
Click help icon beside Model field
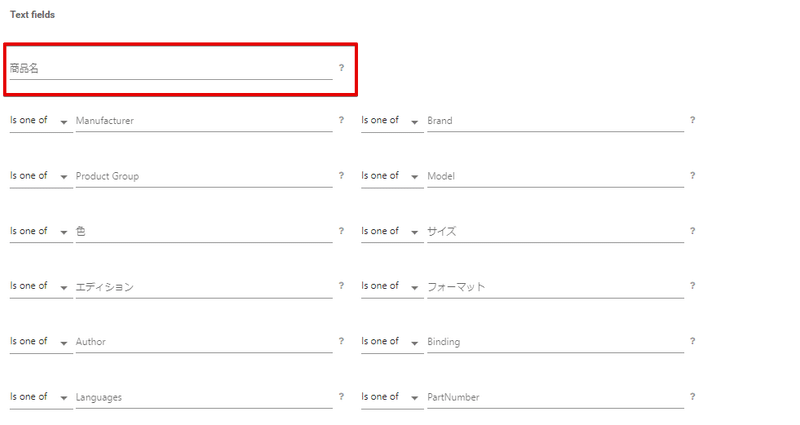tap(692, 176)
